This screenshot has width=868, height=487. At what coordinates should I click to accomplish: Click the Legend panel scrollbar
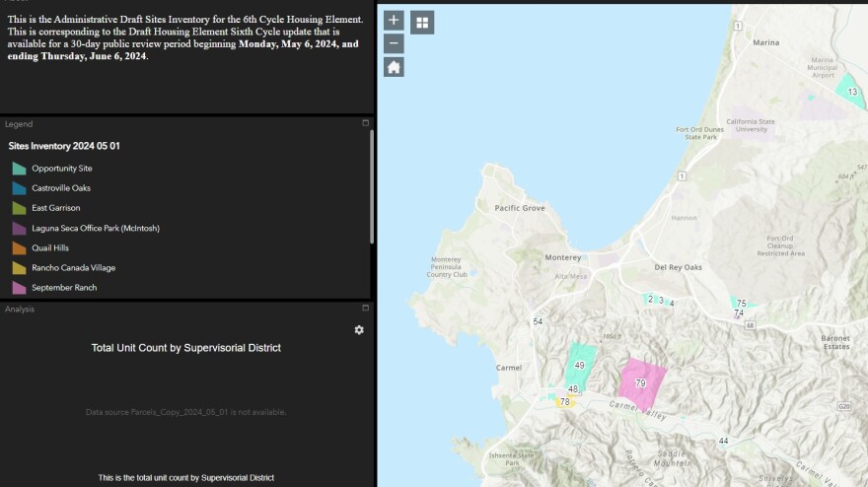[371, 187]
